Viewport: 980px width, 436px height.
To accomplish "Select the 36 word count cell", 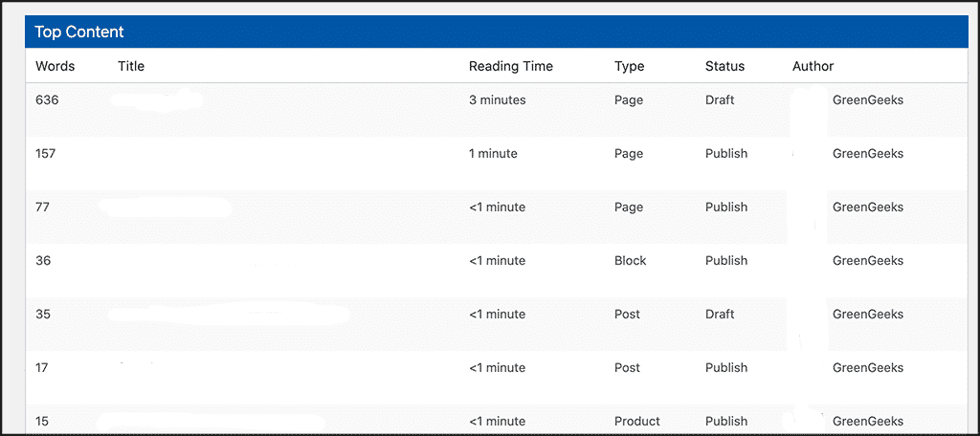I will [x=43, y=260].
